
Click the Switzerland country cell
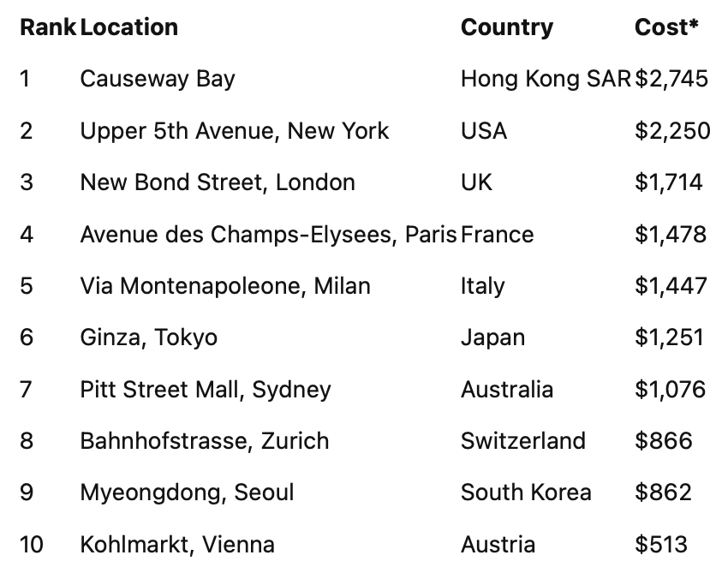click(523, 441)
